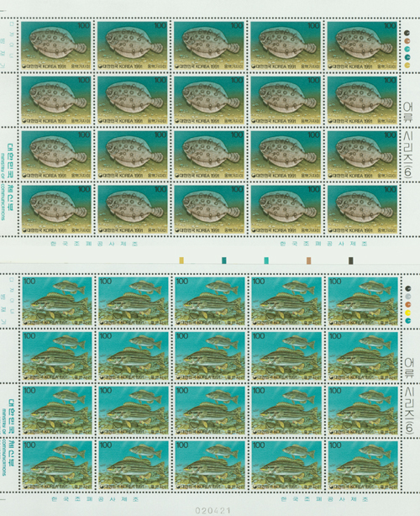Click the black registration dot on perch sheet
Viewport: 420px width, 516px height.
point(408,288)
